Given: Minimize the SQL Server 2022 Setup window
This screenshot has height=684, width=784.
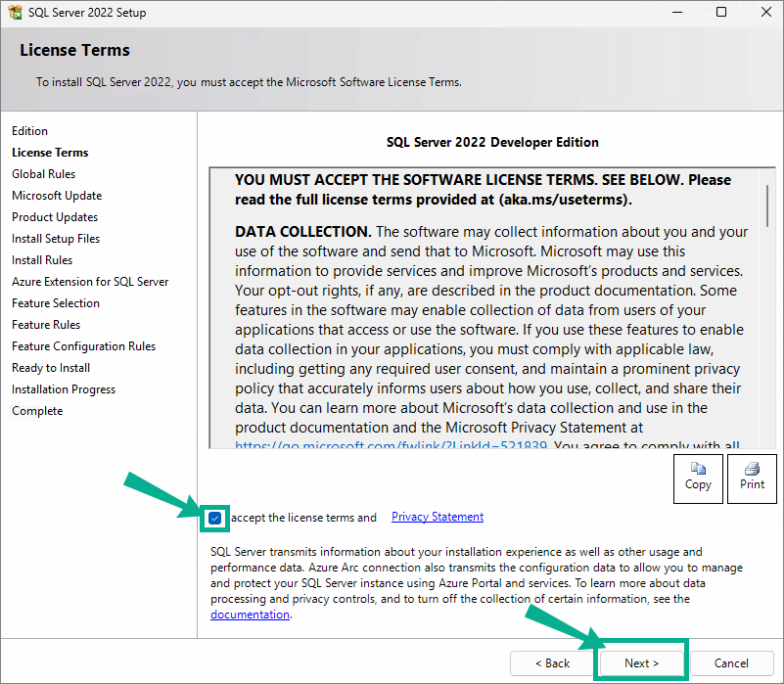Looking at the screenshot, I should pos(677,12).
